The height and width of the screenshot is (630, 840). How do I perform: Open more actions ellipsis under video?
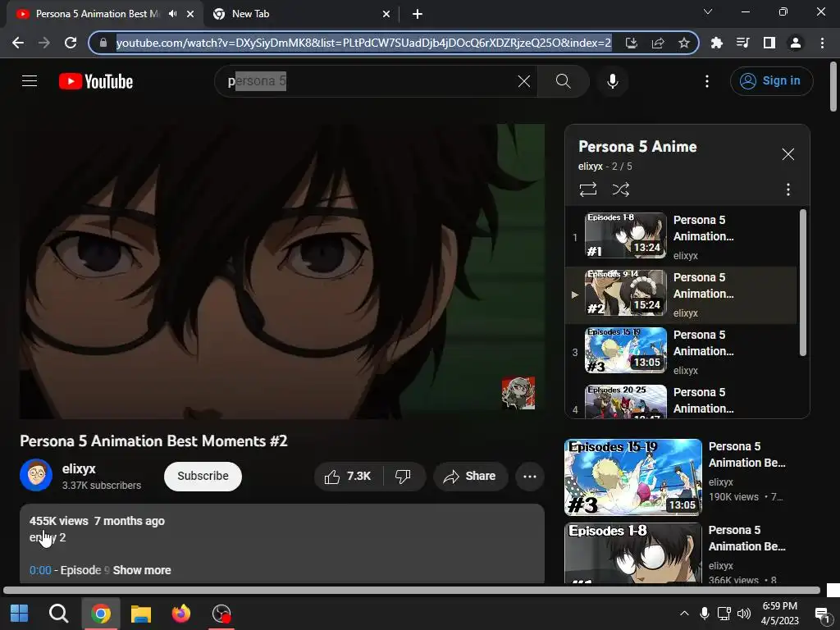(x=530, y=477)
